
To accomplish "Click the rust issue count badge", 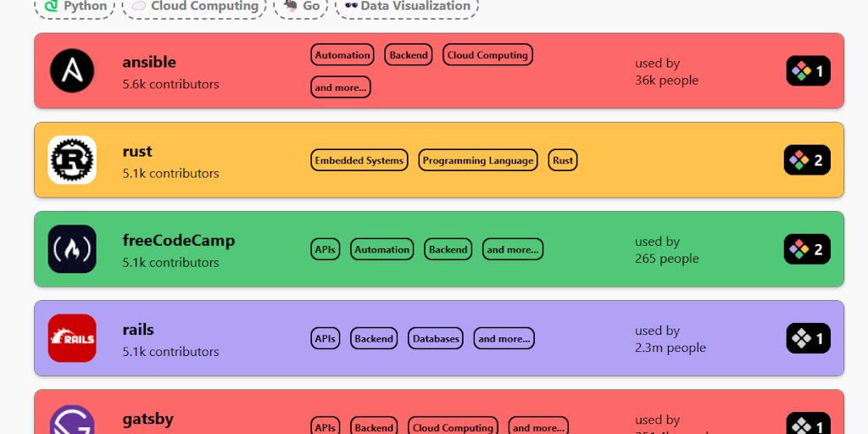I will 807,160.
